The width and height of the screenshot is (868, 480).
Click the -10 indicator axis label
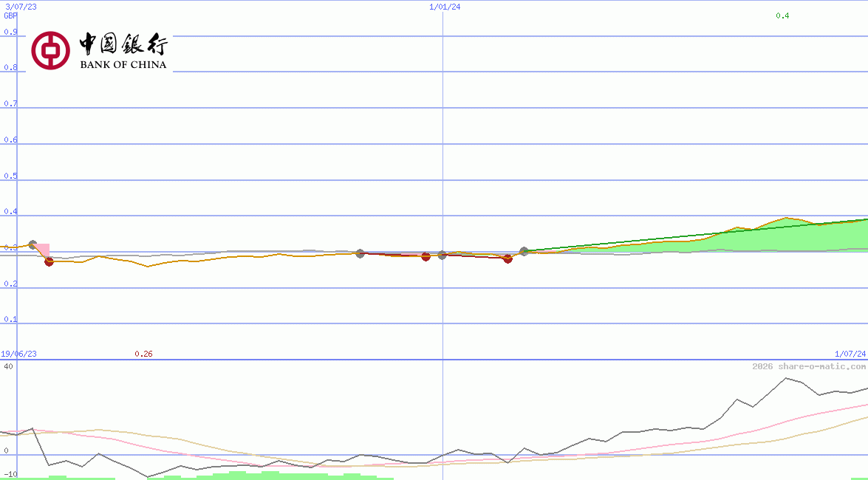click(10, 475)
